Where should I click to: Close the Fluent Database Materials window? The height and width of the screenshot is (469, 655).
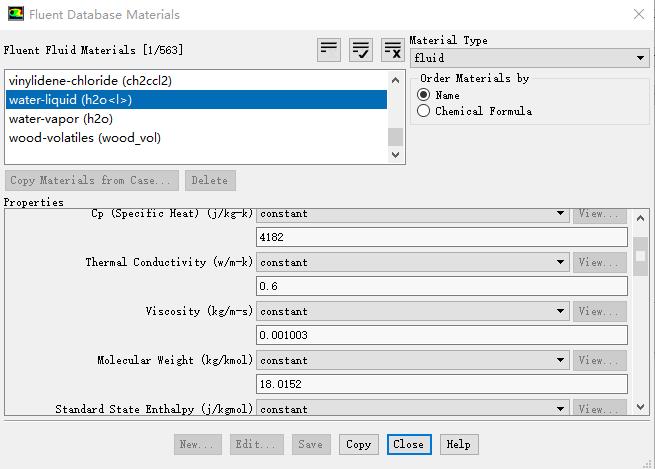click(639, 14)
